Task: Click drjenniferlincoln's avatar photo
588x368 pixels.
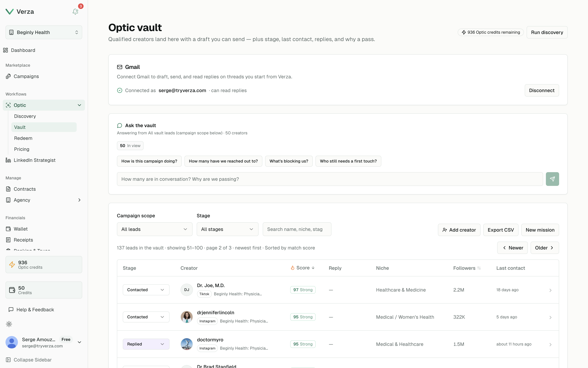Action: 187,317
